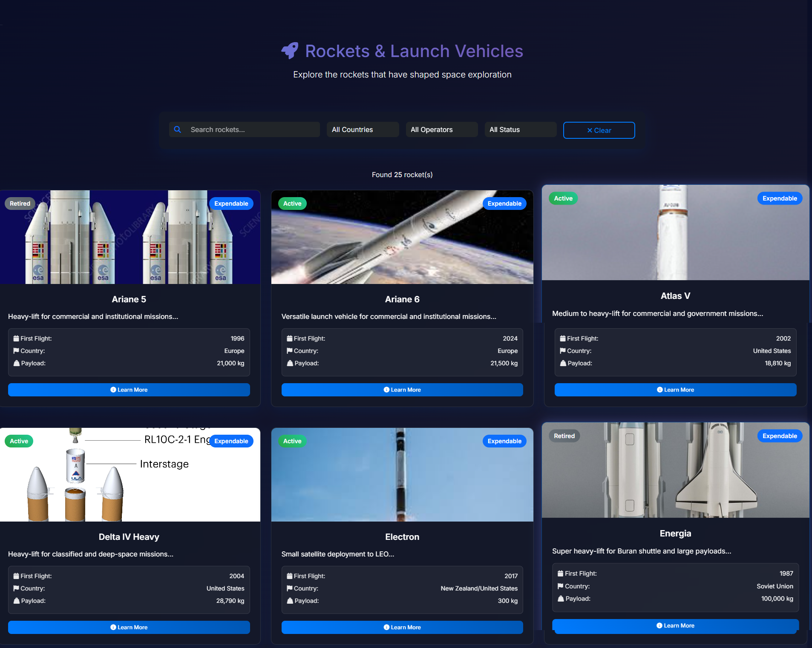The height and width of the screenshot is (648, 812).
Task: Click the "21,500 kg" payload value
Action: [504, 363]
